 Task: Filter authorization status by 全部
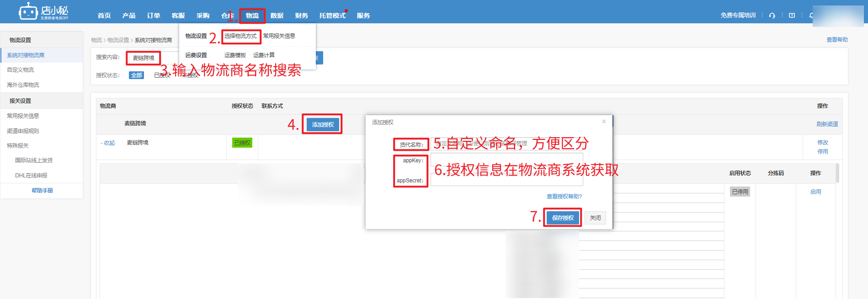tap(137, 75)
